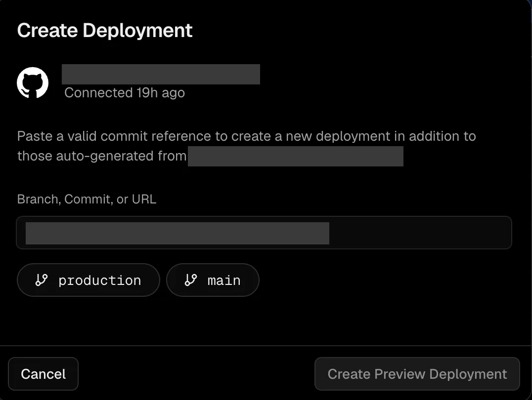532x400 pixels.
Task: Open the redacted link after "auto-generated from"
Action: (x=296, y=156)
